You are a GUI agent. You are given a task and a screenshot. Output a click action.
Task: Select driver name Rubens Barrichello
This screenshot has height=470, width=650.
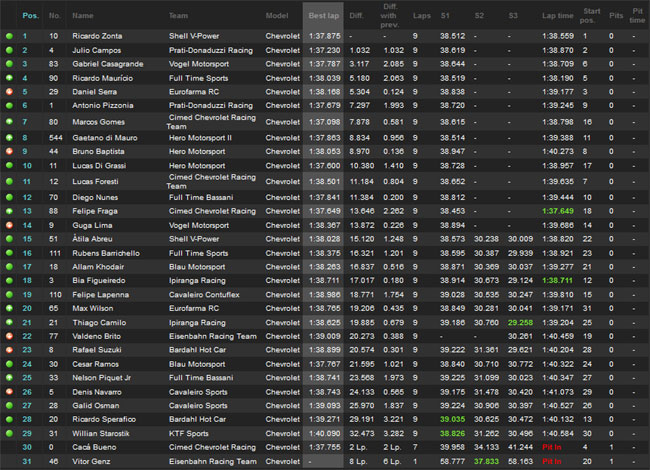pos(106,253)
